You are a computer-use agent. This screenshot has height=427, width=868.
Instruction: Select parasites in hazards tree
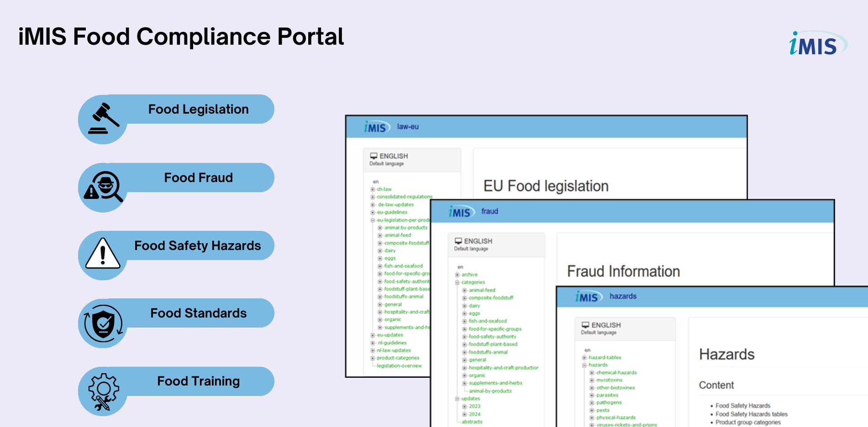607,395
